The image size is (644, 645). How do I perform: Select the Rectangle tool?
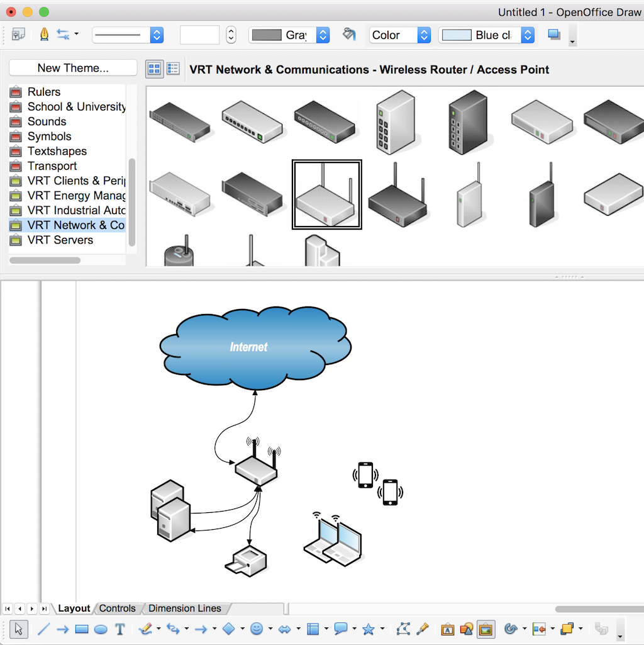click(80, 629)
